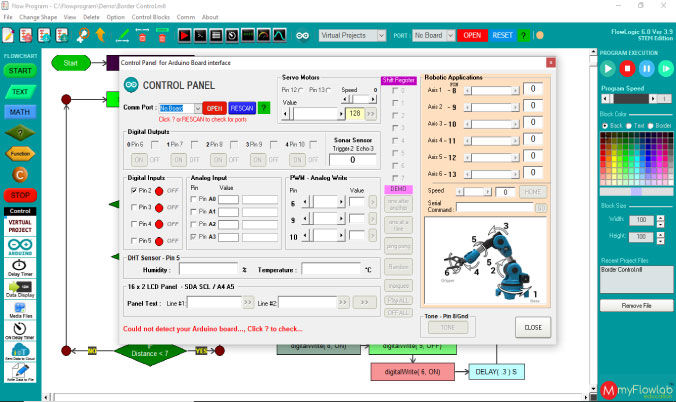The image size is (676, 402).
Task: Open the Delete menu
Action: 91,17
